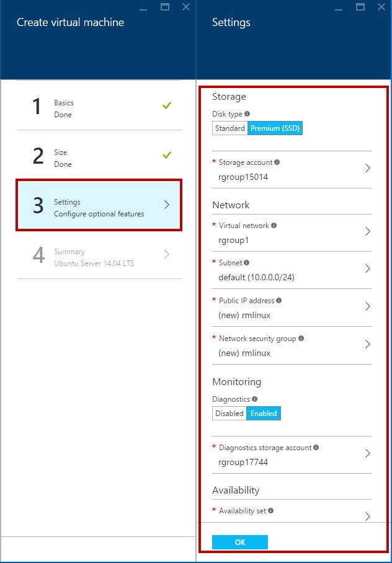This screenshot has width=392, height=563.
Task: Click the green checkmark on Size step
Action: coord(167,155)
